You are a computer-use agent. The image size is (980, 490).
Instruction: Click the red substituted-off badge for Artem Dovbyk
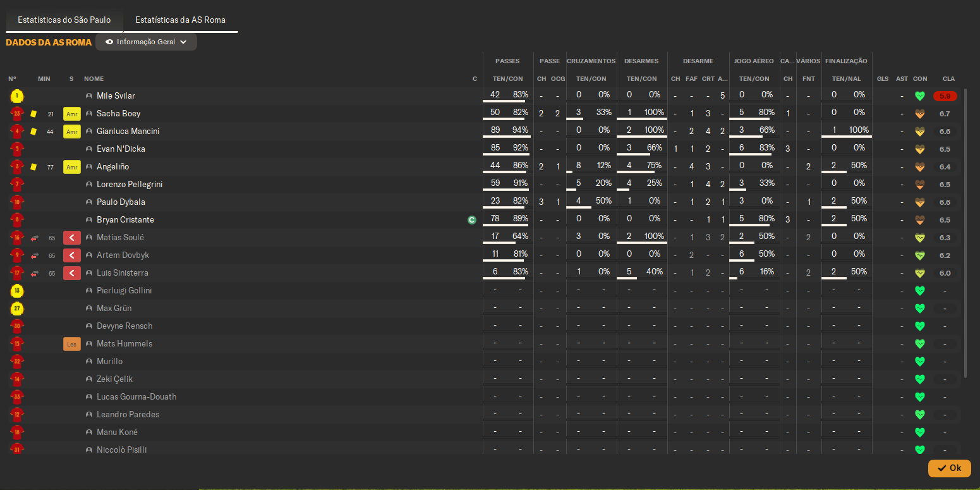(72, 255)
